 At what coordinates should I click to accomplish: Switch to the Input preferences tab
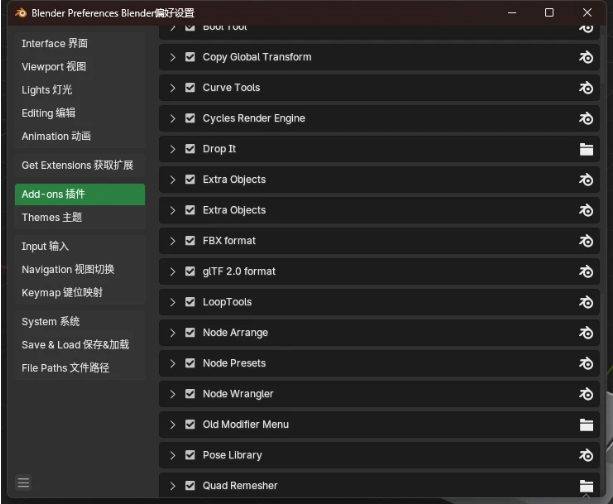tap(80, 246)
